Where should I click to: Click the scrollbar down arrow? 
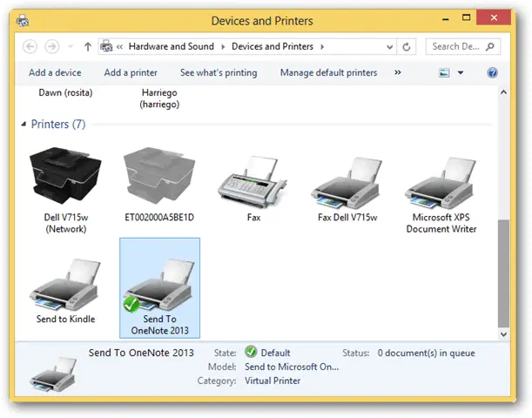point(503,334)
